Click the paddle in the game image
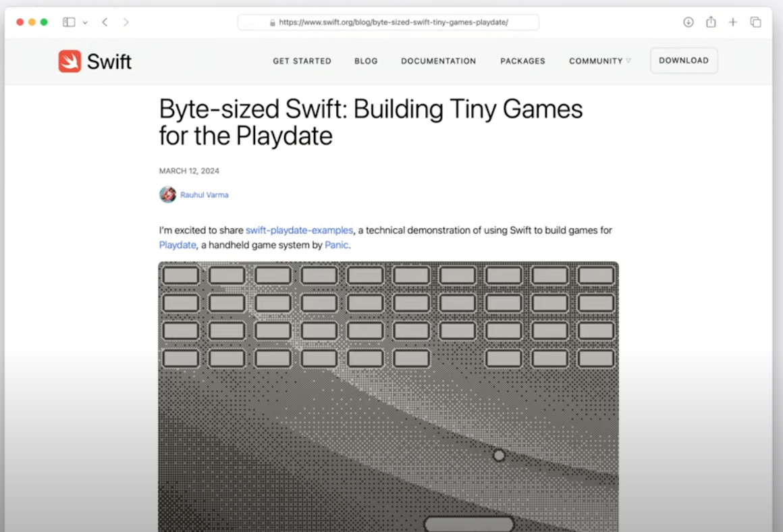 pos(469,524)
